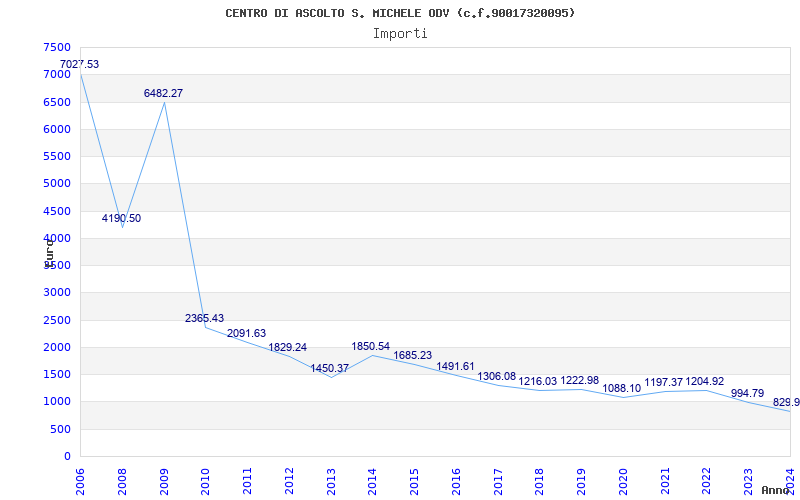Image resolution: width=800 pixels, height=500 pixels.
Task: Click y-axis value 7000
Action: click(57, 74)
